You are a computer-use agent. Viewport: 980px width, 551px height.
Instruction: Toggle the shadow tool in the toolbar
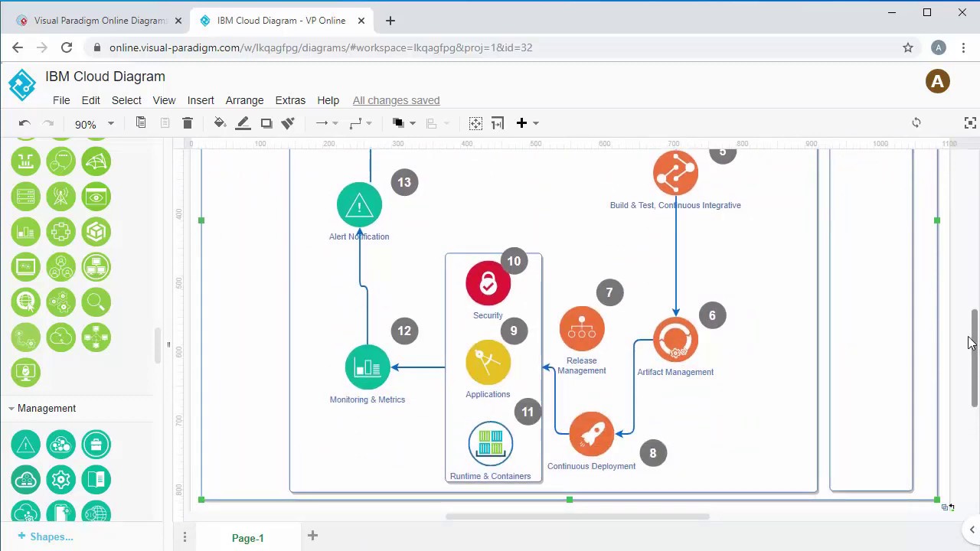point(266,123)
